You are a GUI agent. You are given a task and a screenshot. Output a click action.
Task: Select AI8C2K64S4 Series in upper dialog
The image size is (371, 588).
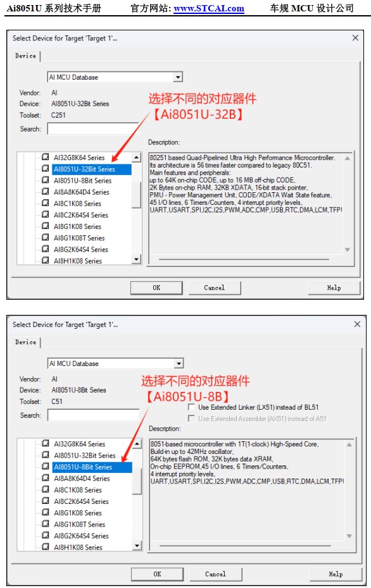click(x=81, y=215)
